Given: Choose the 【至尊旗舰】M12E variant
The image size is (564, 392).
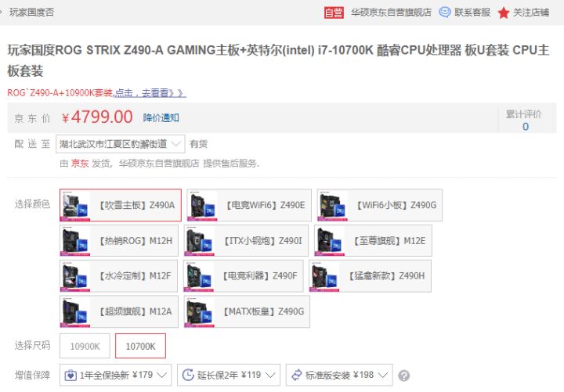Looking at the screenshot, I should [373, 241].
